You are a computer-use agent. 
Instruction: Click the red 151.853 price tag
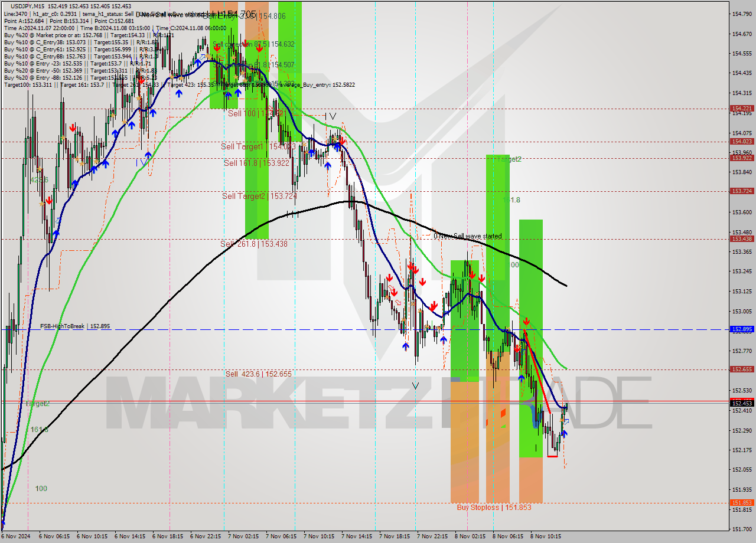(742, 503)
